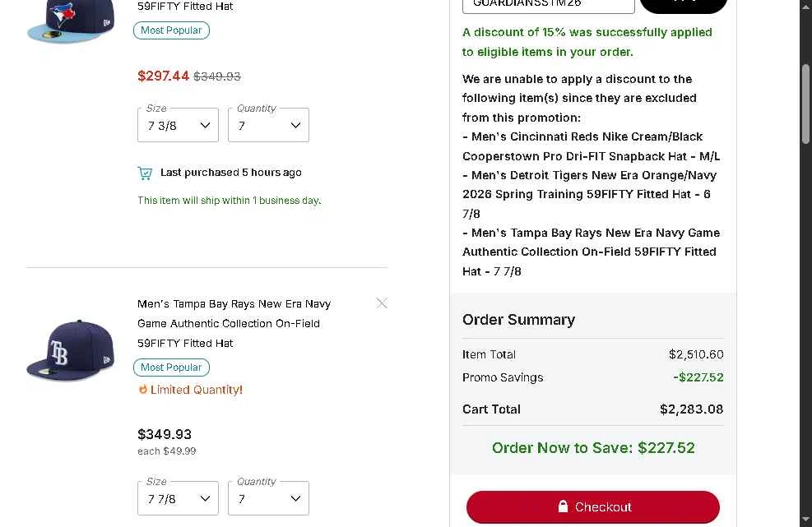Click the Order Now to Save text
Viewport: 812px width, 527px height.
pos(593,448)
